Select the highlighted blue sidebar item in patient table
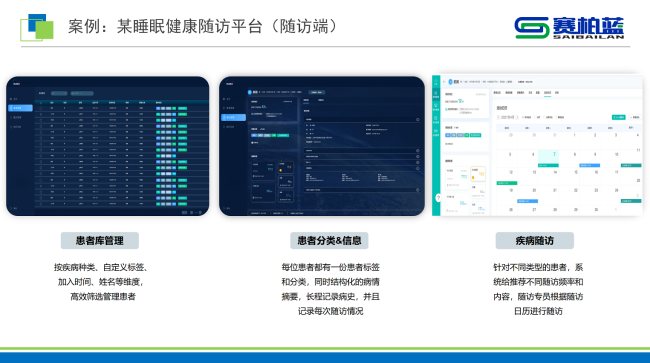 coord(20,108)
